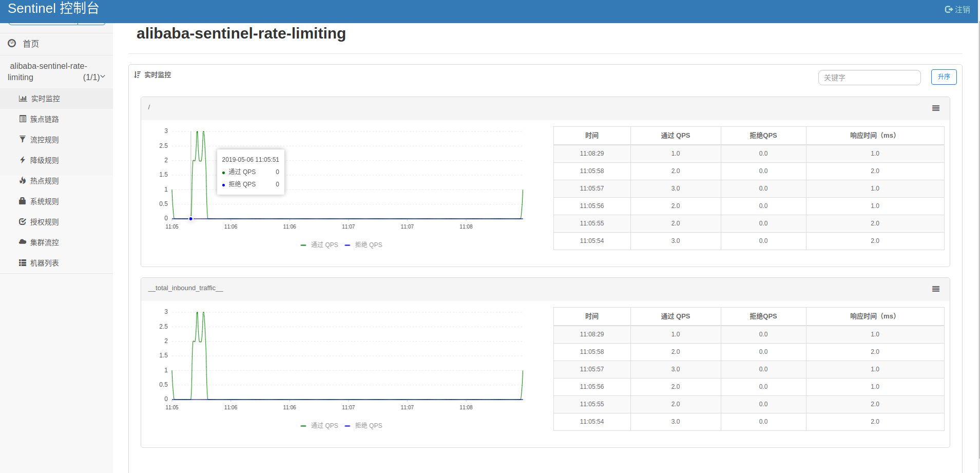The image size is (980, 473).
Task: Click the 升序 sort button
Action: click(944, 77)
